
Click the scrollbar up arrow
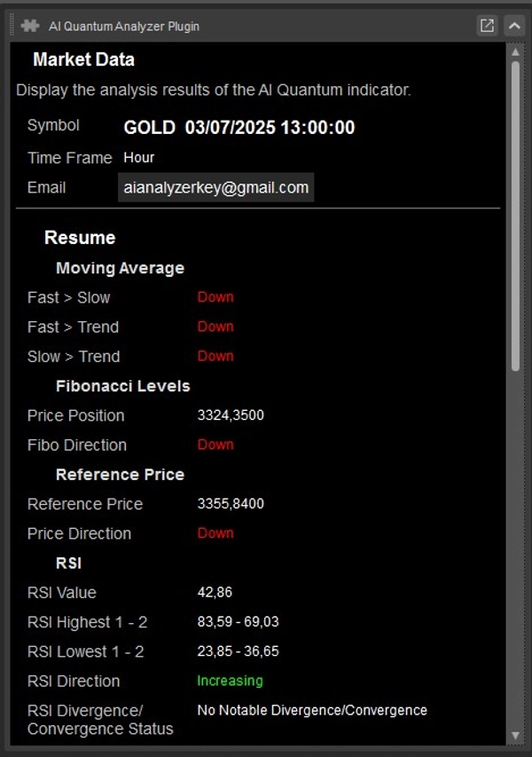[x=515, y=52]
